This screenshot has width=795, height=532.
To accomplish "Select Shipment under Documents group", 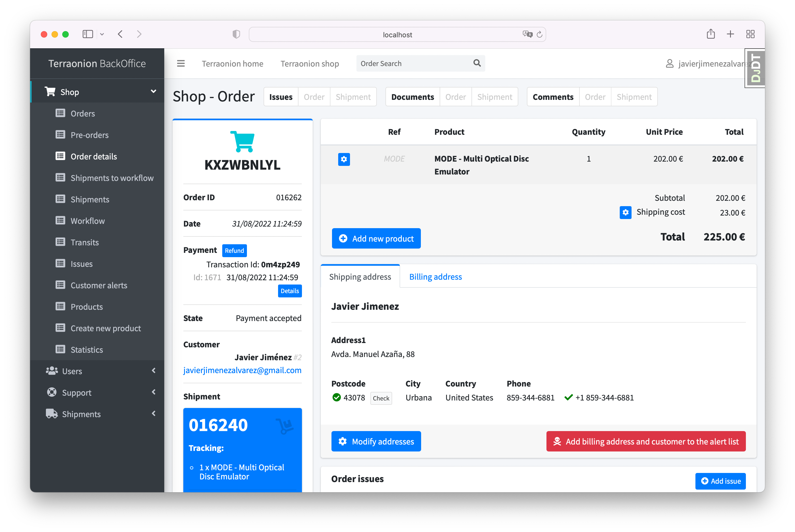I will (494, 97).
